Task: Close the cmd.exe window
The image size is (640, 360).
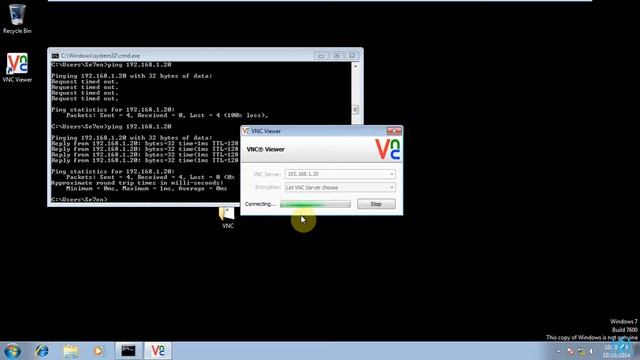Action: [352, 56]
